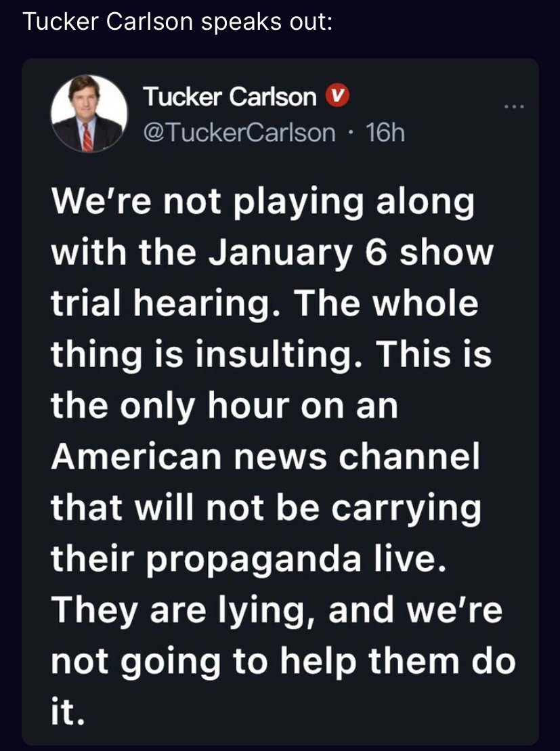This screenshot has height=751, width=560.
Task: Click the "Tucker Carlson" display name
Action: click(230, 98)
